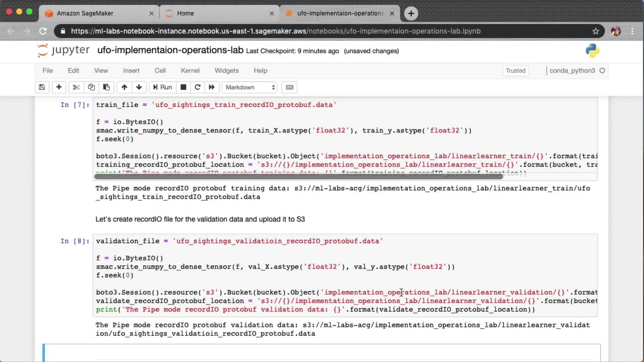Interrupt the kernel with stop icon

(x=183, y=87)
